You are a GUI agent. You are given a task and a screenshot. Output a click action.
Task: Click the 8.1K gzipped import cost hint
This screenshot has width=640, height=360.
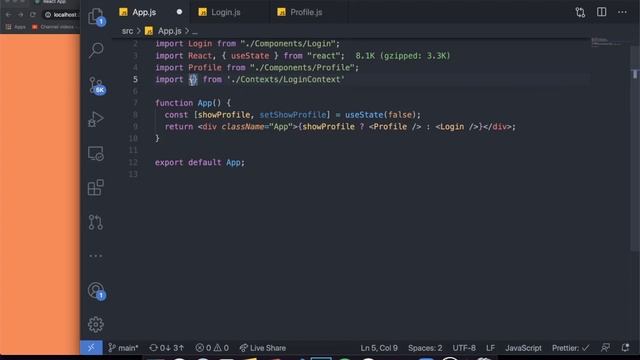tap(402, 56)
